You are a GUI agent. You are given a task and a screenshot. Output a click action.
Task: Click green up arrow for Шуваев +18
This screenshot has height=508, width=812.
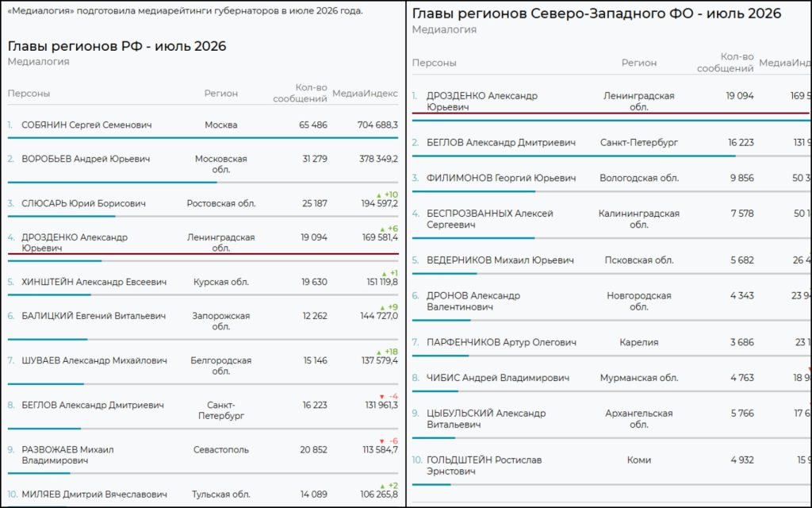378,352
